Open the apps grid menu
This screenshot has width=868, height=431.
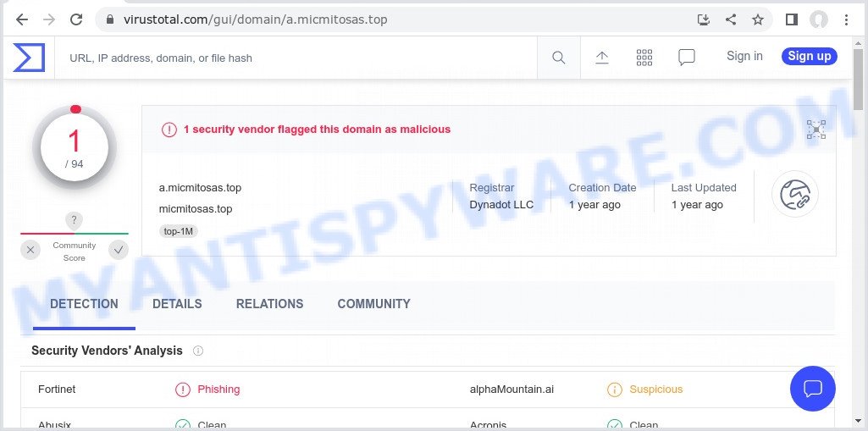(644, 58)
